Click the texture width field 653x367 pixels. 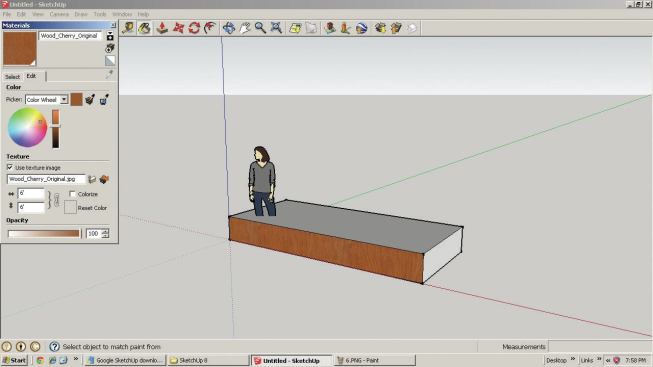31,193
